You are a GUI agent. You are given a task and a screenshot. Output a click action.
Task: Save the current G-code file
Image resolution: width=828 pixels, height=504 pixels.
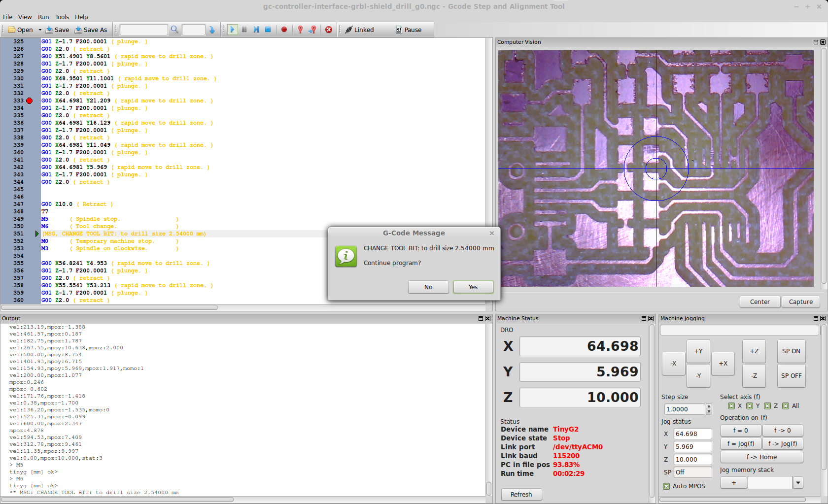pyautogui.click(x=57, y=30)
